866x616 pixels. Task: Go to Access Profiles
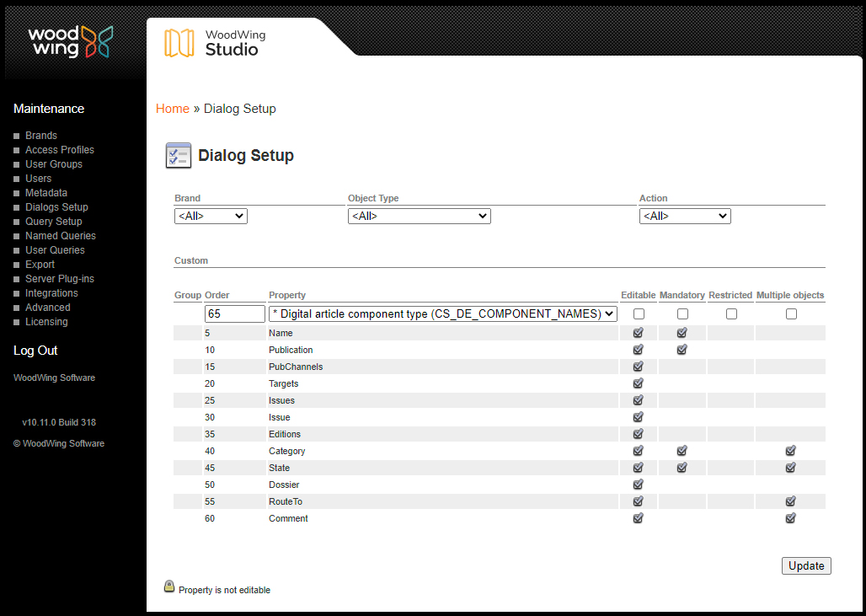60,150
